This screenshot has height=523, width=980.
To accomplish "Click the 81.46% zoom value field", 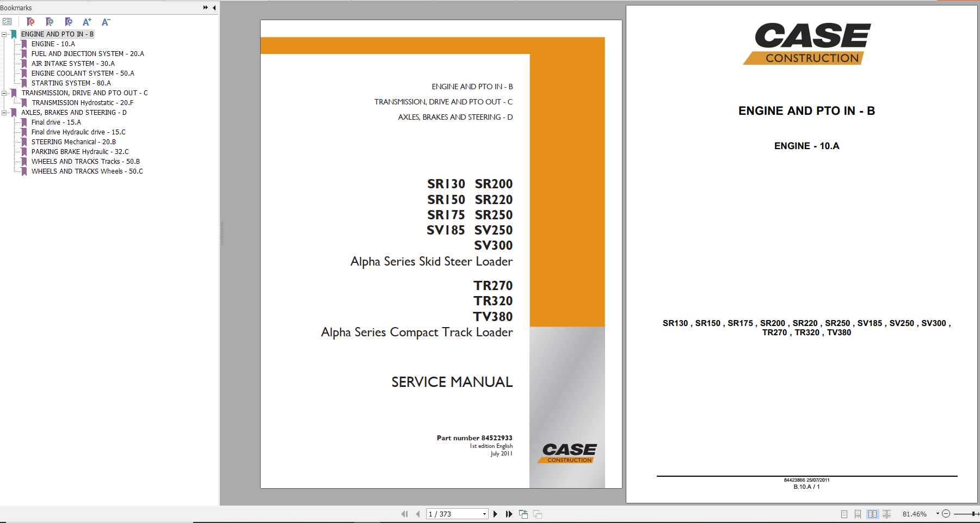I will (914, 514).
